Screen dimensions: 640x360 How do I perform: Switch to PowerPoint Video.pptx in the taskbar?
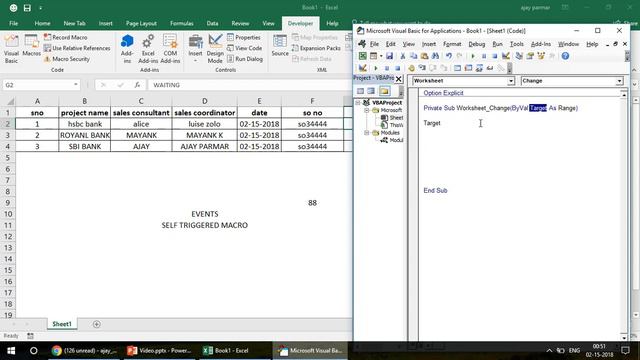[x=159, y=351]
